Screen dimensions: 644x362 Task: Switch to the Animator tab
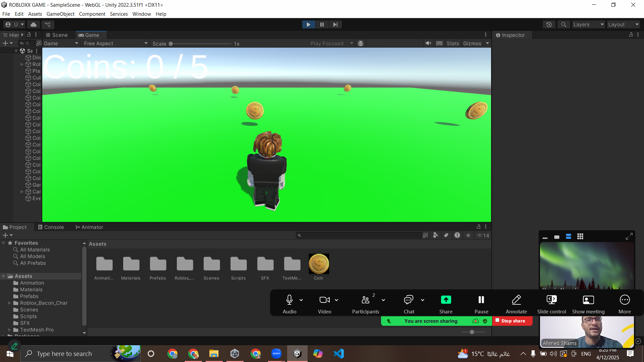(x=89, y=227)
